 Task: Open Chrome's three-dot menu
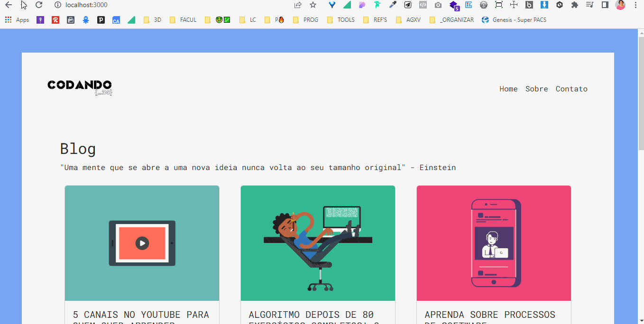tap(635, 5)
